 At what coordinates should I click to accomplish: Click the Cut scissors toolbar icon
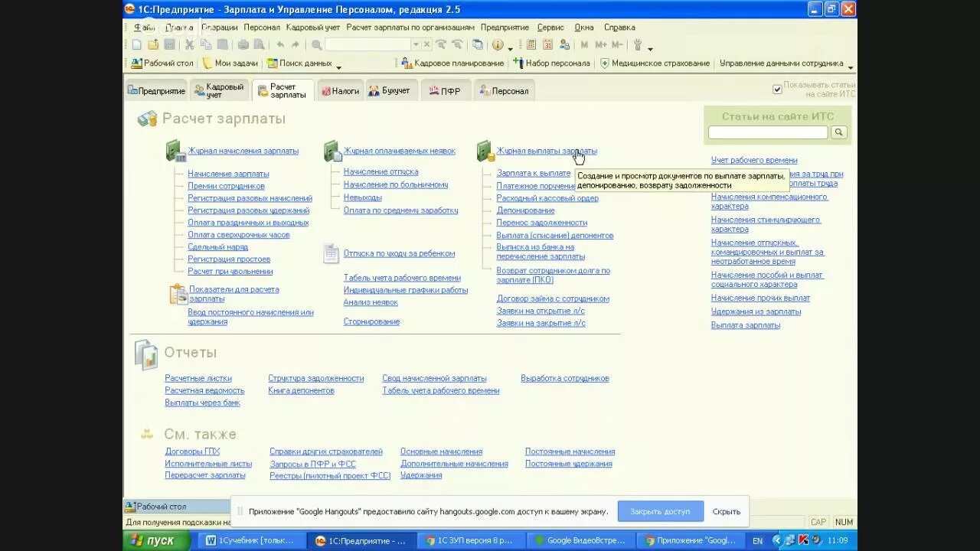189,44
